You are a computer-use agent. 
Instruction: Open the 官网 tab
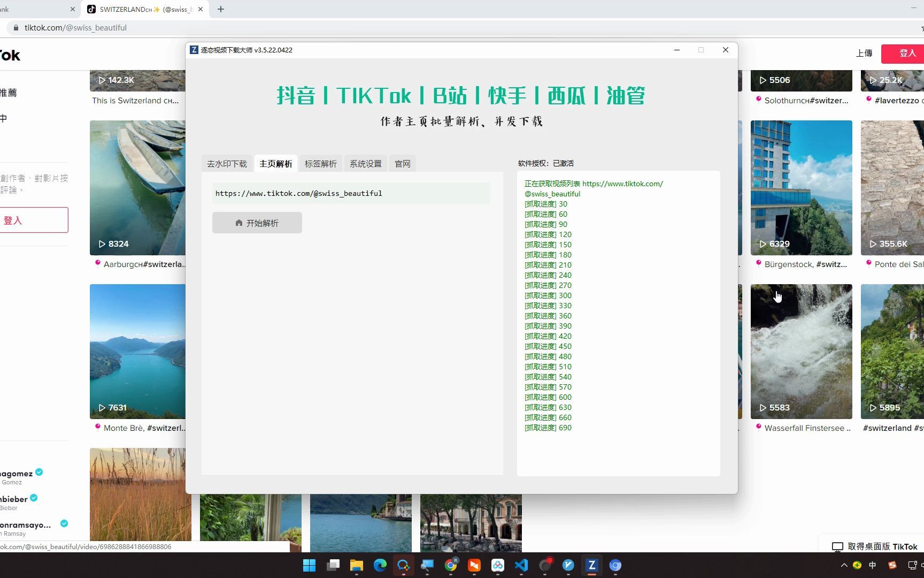[403, 164]
